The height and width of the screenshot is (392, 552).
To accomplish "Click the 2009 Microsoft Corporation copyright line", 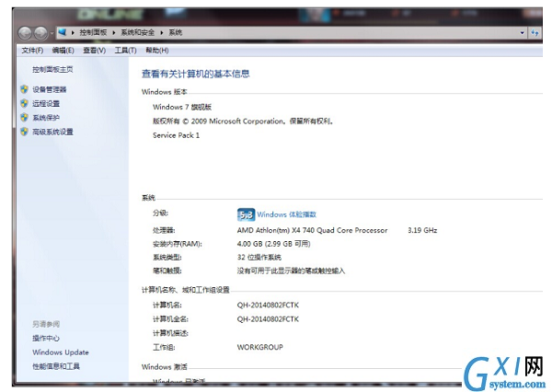I will pyautogui.click(x=243, y=121).
